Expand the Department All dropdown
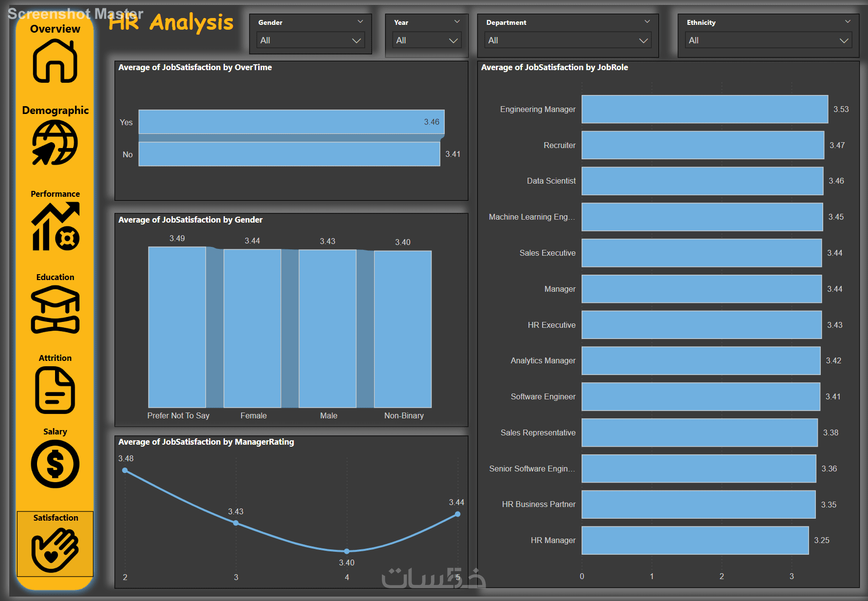 568,40
